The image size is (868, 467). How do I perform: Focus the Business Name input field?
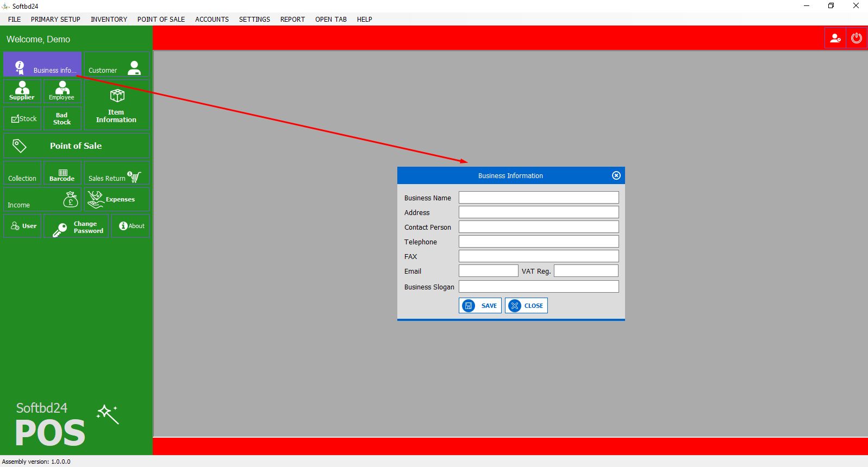click(x=539, y=197)
